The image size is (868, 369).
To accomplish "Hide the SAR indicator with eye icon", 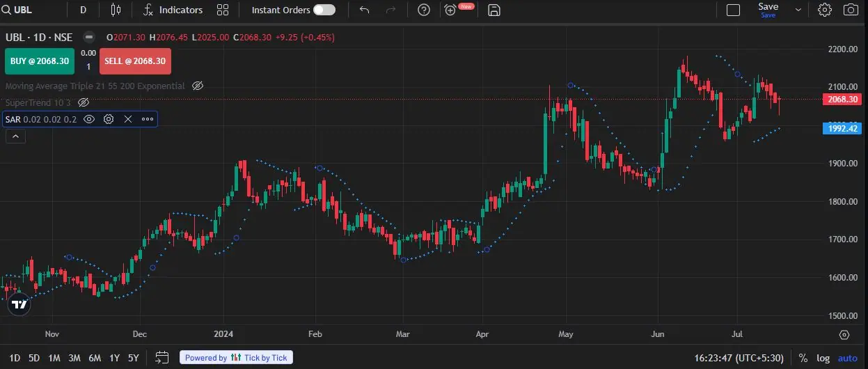I will pyautogui.click(x=89, y=119).
